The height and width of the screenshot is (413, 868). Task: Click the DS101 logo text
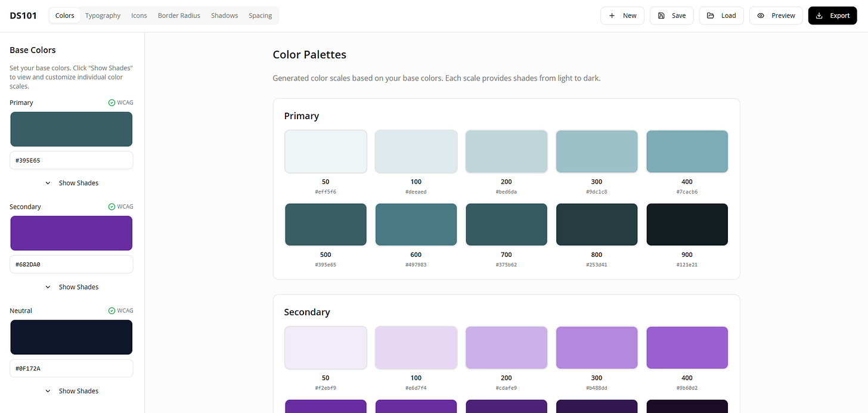point(23,15)
